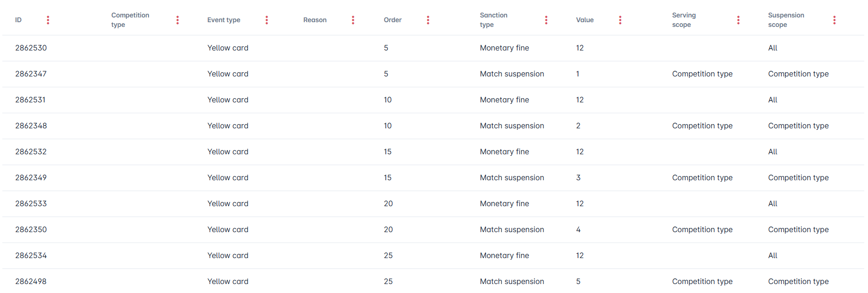Open the Value column kebab menu

point(620,20)
